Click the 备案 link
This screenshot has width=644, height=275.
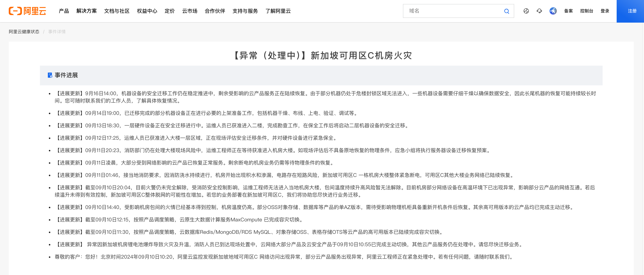coord(568,11)
